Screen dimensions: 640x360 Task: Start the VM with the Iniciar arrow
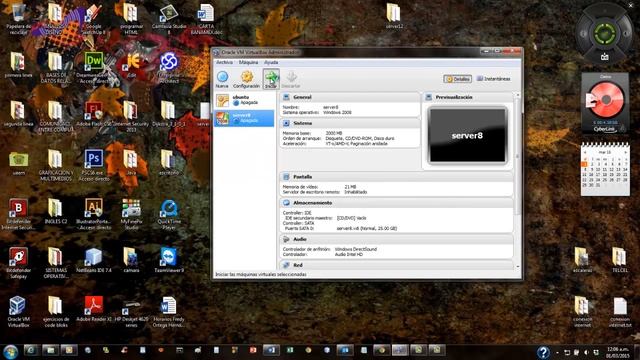click(271, 79)
